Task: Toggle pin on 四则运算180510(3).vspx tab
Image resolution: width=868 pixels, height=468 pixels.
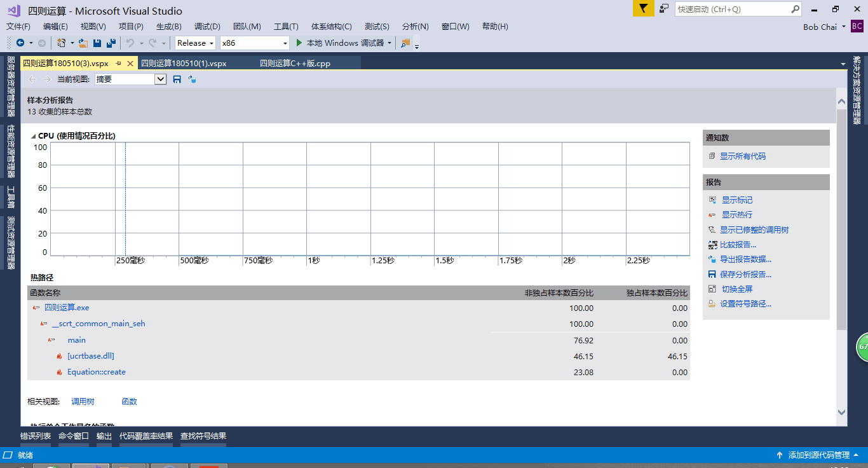Action: 118,64
